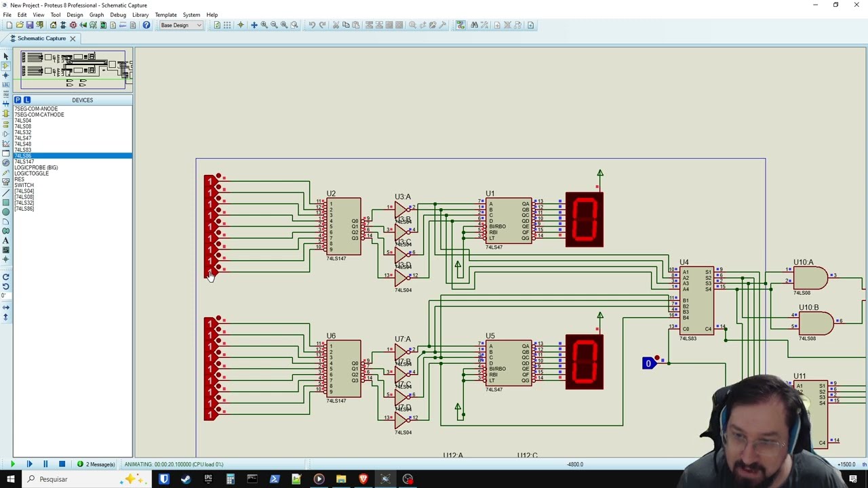Image resolution: width=868 pixels, height=488 pixels.
Task: Click the Help question mark icon
Action: pos(146,25)
